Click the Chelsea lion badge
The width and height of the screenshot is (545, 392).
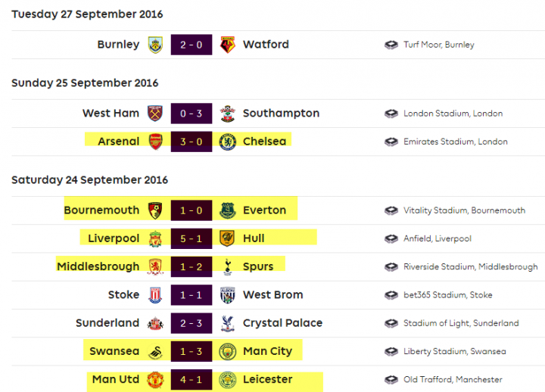(228, 142)
